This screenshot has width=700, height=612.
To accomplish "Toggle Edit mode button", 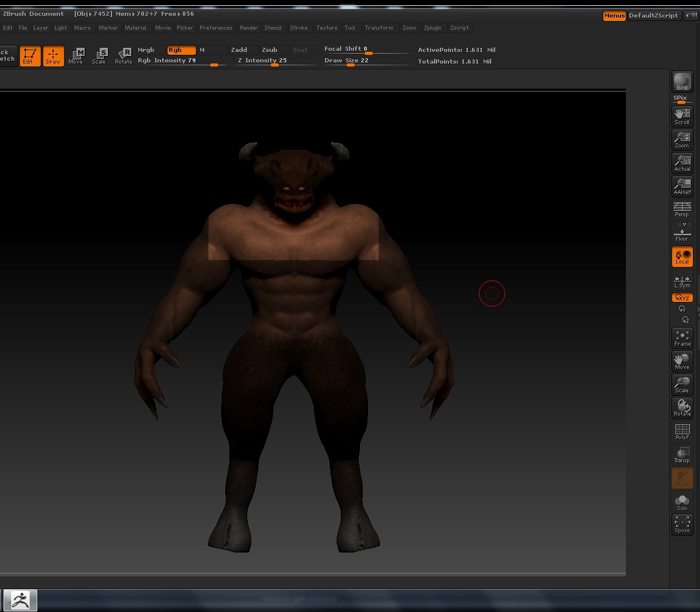I will [30, 56].
